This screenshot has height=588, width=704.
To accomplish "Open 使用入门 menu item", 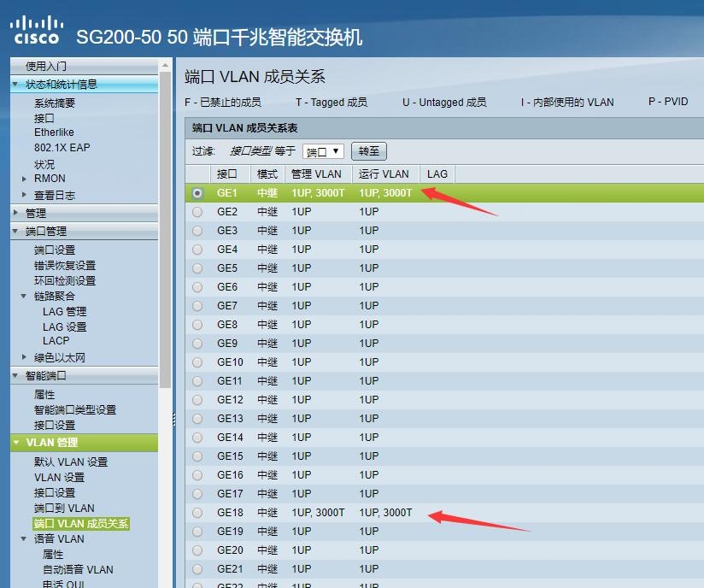I will 46,66.
